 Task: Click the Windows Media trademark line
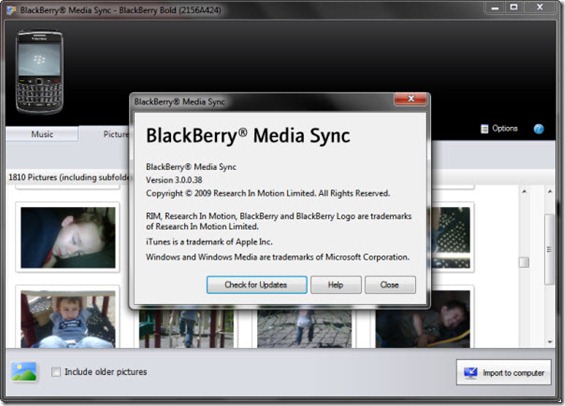pos(277,257)
